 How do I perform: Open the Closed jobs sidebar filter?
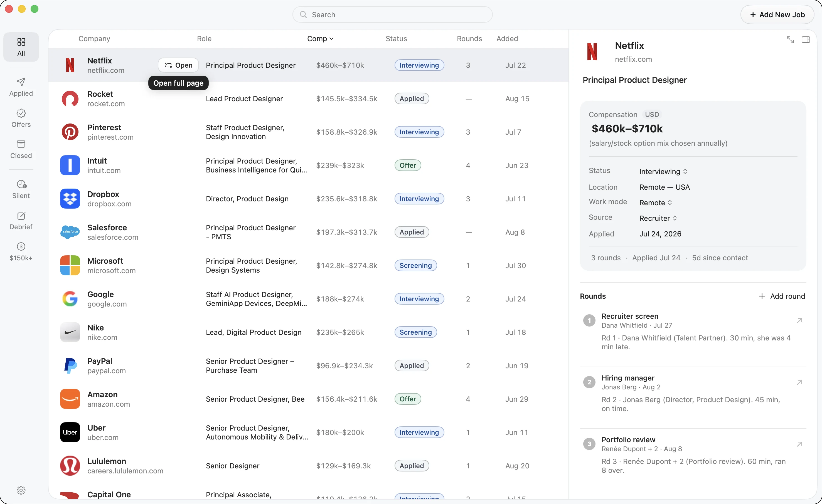pyautogui.click(x=21, y=149)
